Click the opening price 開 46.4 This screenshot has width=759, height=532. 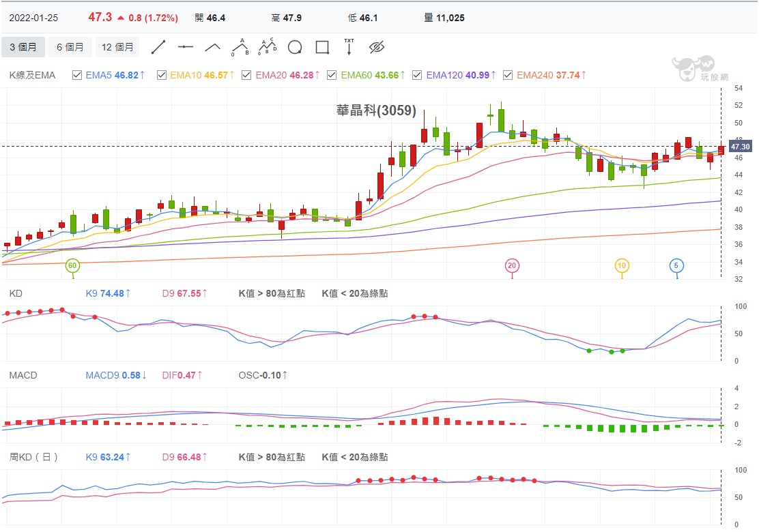coord(210,18)
